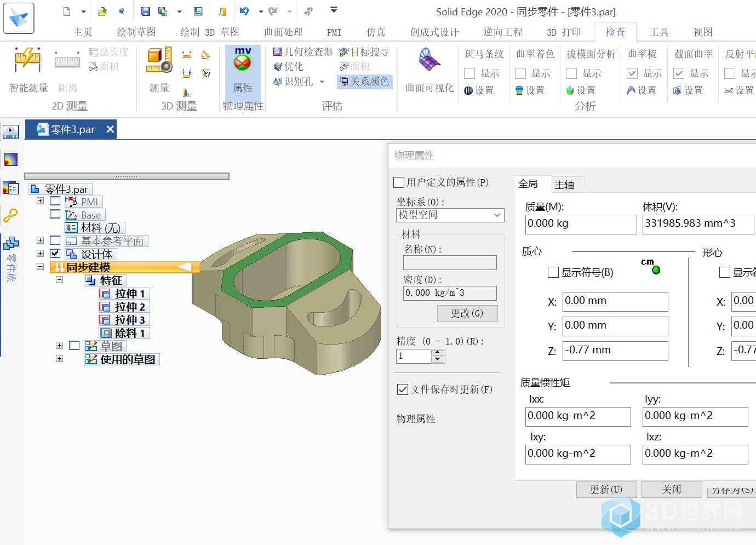Screen dimensions: 756x545
Task: Select the 除料 1 feature in tree
Action: pyautogui.click(x=124, y=333)
